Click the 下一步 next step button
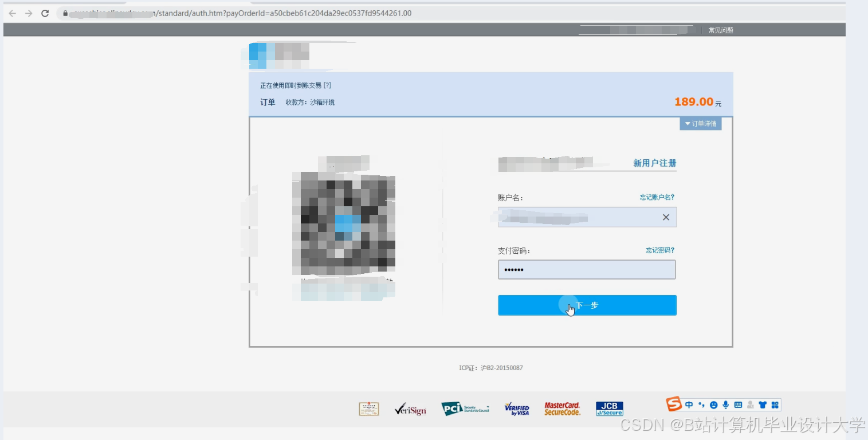Image resolution: width=868 pixels, height=440 pixels. coord(587,305)
